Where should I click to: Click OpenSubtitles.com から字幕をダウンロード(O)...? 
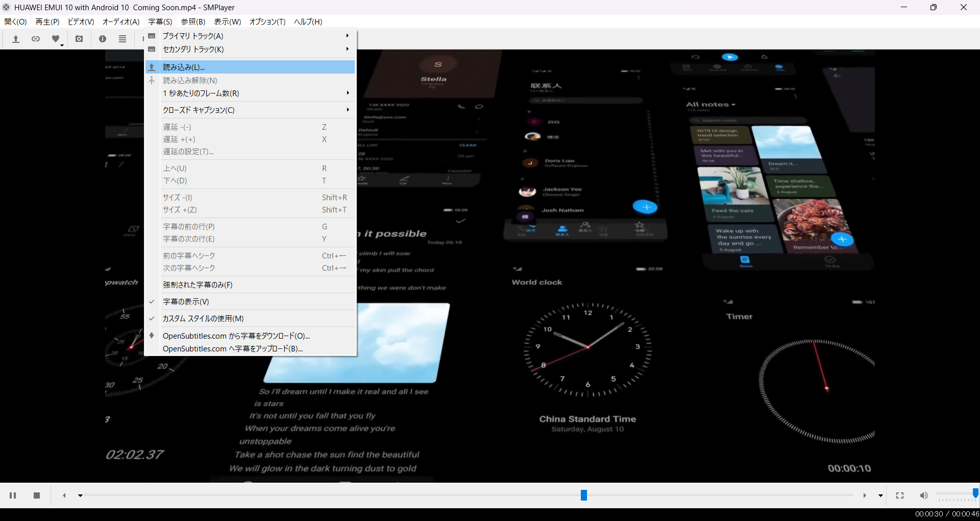[x=236, y=336]
